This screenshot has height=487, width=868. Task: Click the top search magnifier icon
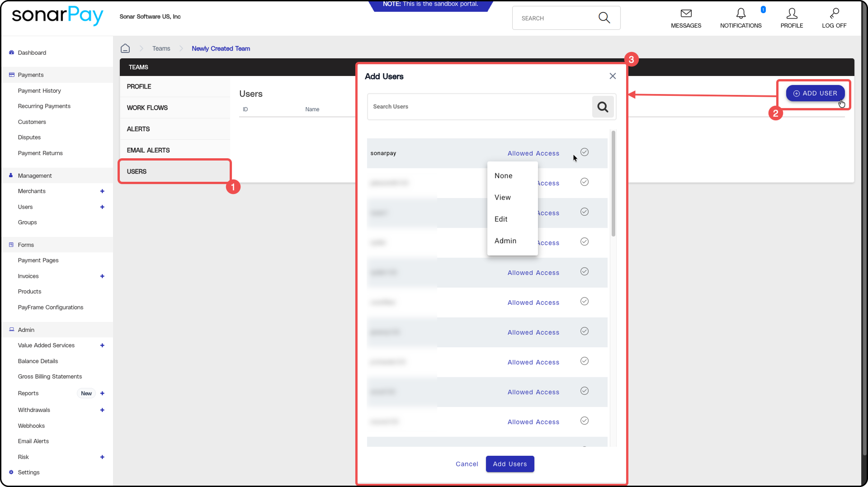(604, 18)
